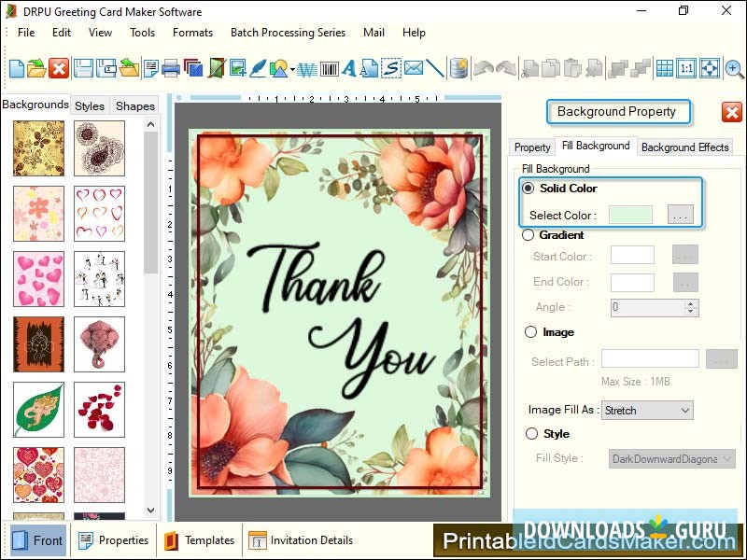Click the New document toolbar icon
The image size is (747, 560).
click(17, 68)
